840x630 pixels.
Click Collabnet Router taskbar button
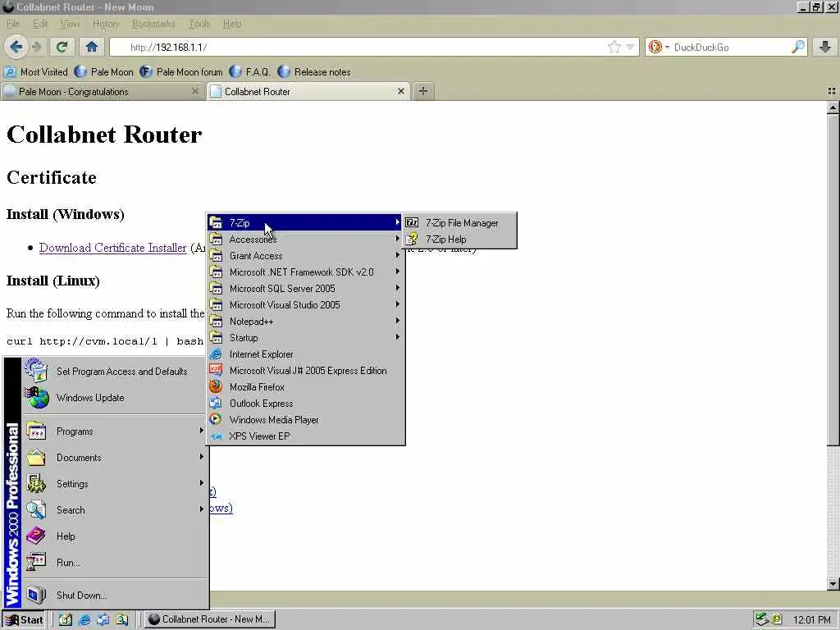pos(210,619)
